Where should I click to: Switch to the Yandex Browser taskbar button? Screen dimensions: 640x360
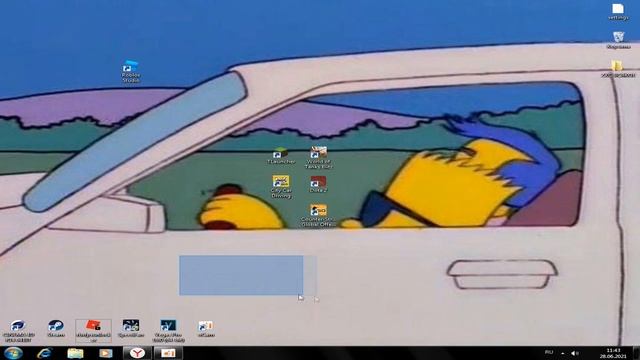click(x=138, y=353)
